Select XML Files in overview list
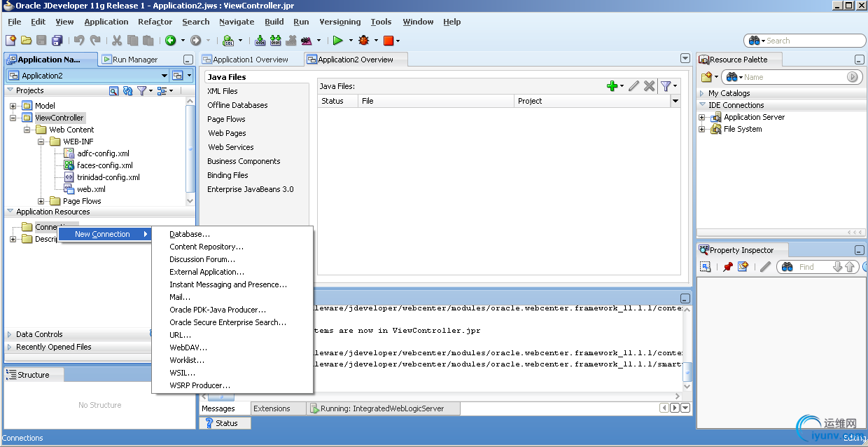The width and height of the screenshot is (868, 447). (223, 91)
